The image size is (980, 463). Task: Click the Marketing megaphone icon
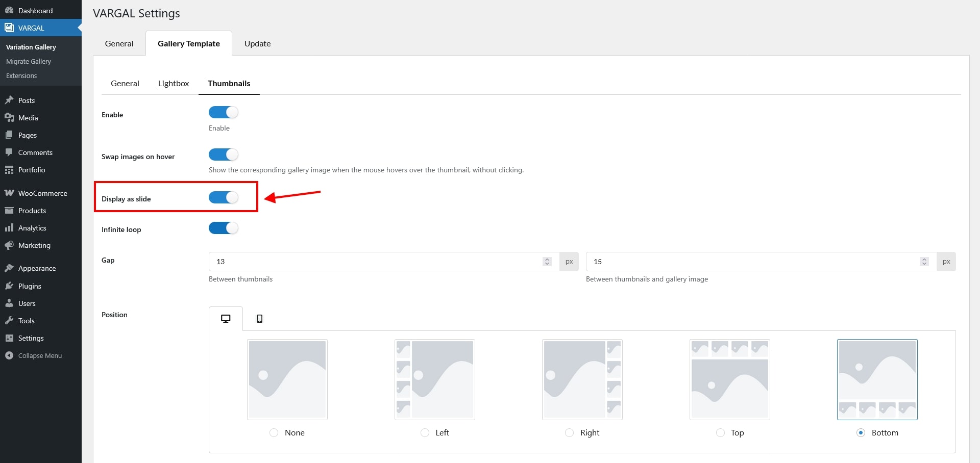click(9, 245)
